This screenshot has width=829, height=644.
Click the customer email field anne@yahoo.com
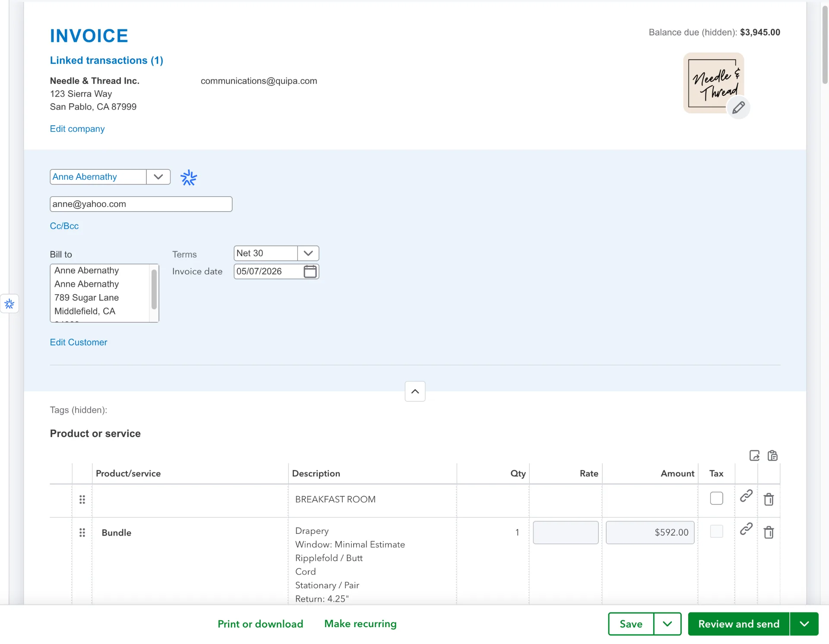coord(141,204)
